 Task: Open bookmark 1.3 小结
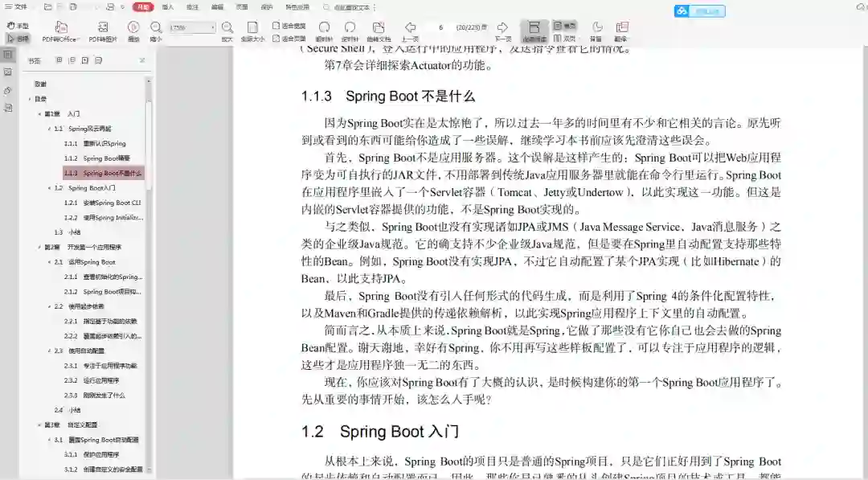67,232
